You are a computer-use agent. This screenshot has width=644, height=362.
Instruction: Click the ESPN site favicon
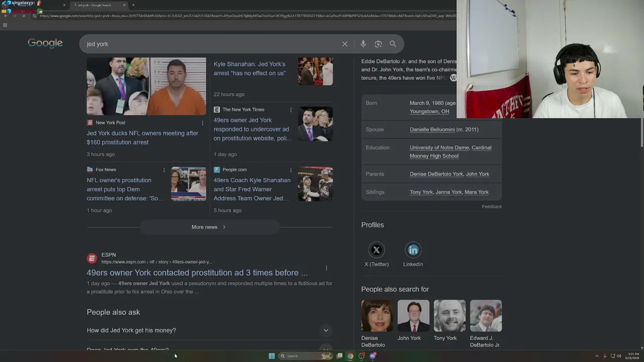(92, 258)
